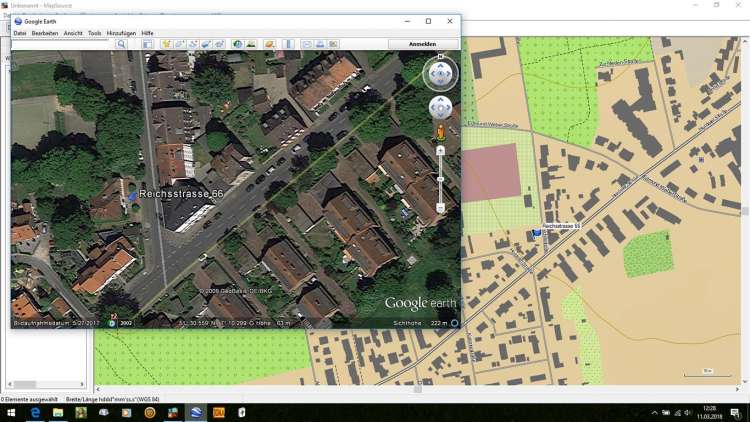Screen dimensions: 750x422
Task: Click the orange taskbar application icon
Action: (x=219, y=412)
